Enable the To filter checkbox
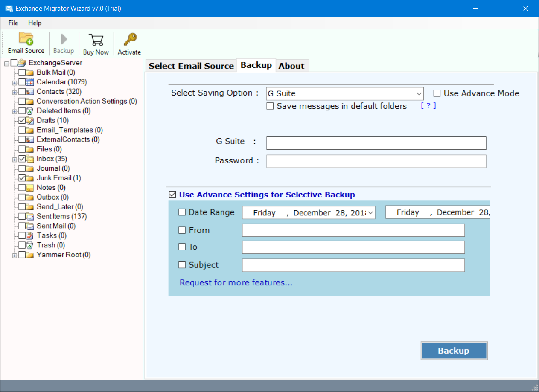 [x=182, y=247]
